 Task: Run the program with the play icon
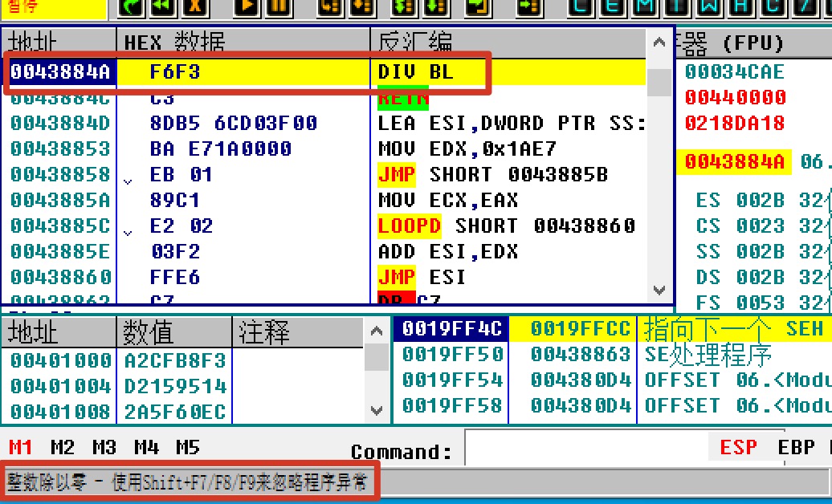coord(247,7)
